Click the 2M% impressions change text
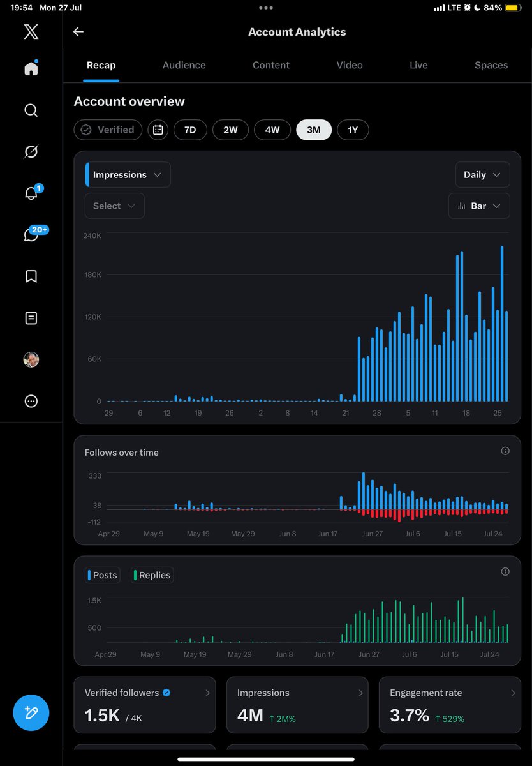Viewport: 532px width, 766px height. tap(283, 719)
